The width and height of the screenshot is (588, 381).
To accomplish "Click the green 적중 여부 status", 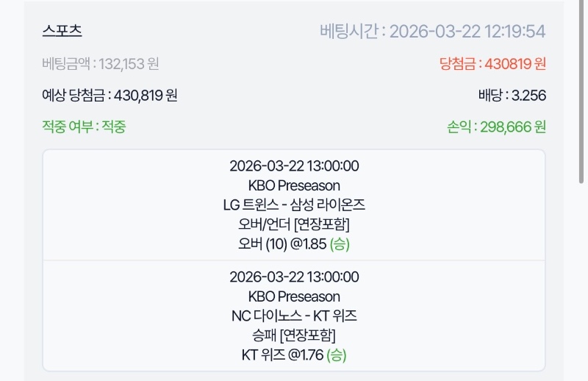I will click(x=85, y=127).
